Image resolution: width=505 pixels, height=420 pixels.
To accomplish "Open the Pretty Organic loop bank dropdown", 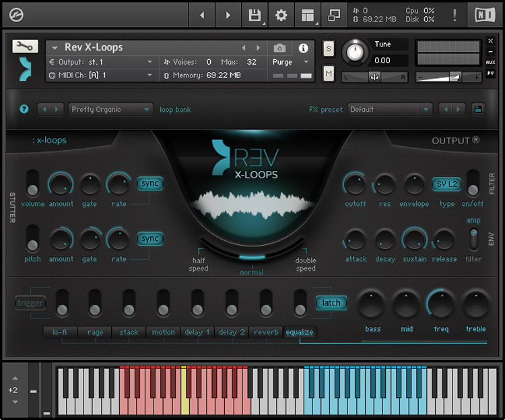I will point(110,110).
